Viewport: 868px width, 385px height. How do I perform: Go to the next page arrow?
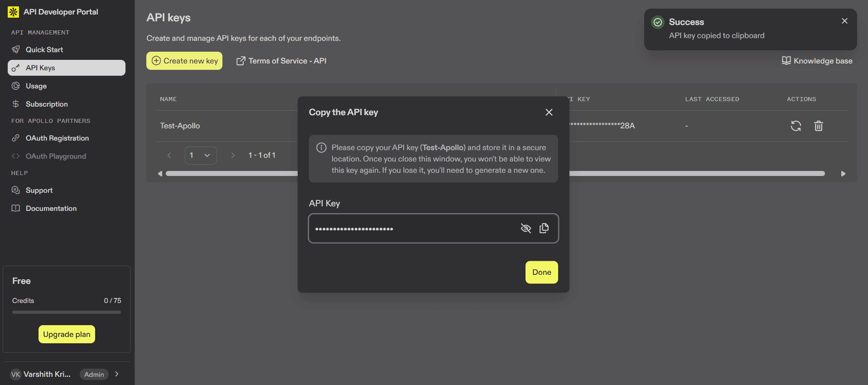[x=233, y=156]
